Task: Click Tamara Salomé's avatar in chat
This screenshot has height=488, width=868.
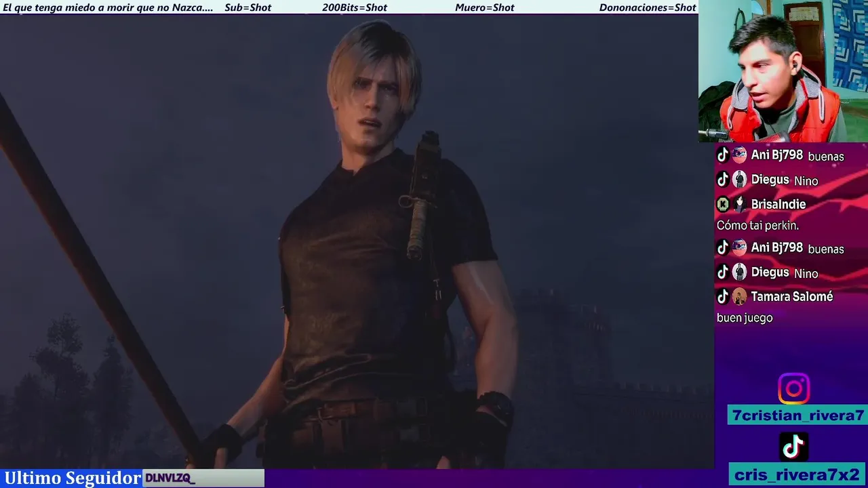Action: pyautogui.click(x=739, y=296)
